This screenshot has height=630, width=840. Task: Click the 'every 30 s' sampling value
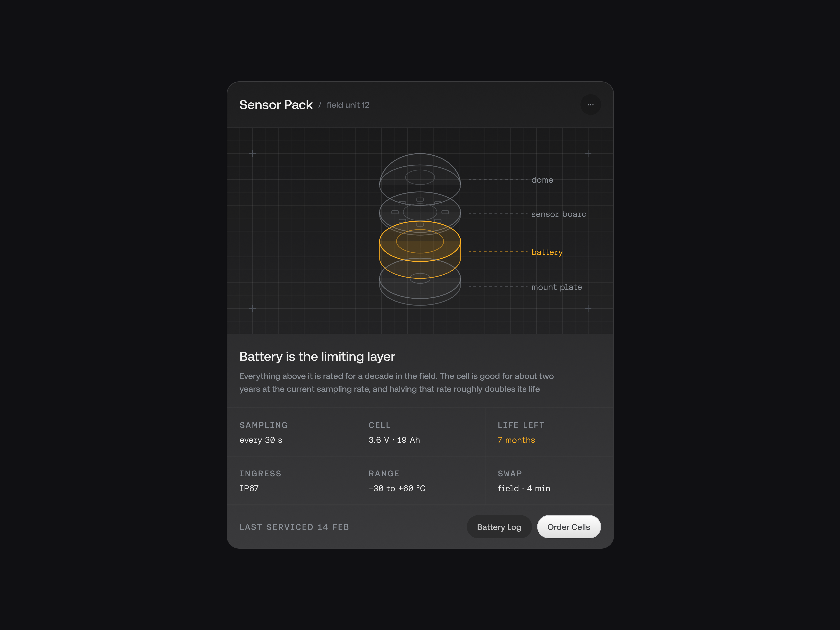(261, 440)
